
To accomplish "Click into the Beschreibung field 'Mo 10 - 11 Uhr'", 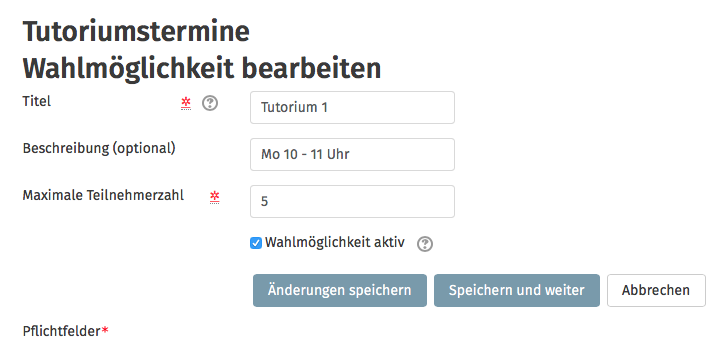I will pyautogui.click(x=352, y=154).
